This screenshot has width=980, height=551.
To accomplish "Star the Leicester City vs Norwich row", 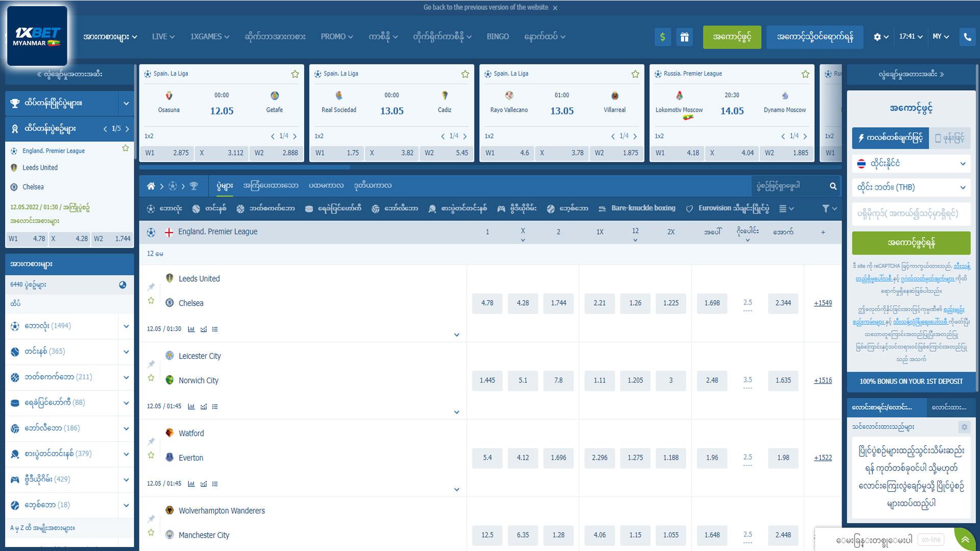I will pos(151,378).
